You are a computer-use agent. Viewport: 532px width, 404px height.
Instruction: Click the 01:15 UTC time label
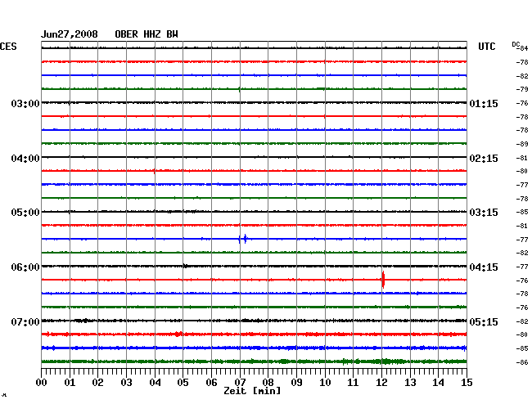[484, 103]
